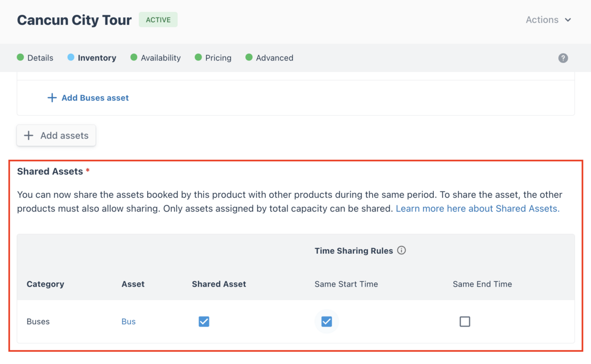Click the Category column header
The image size is (591, 364).
point(45,284)
